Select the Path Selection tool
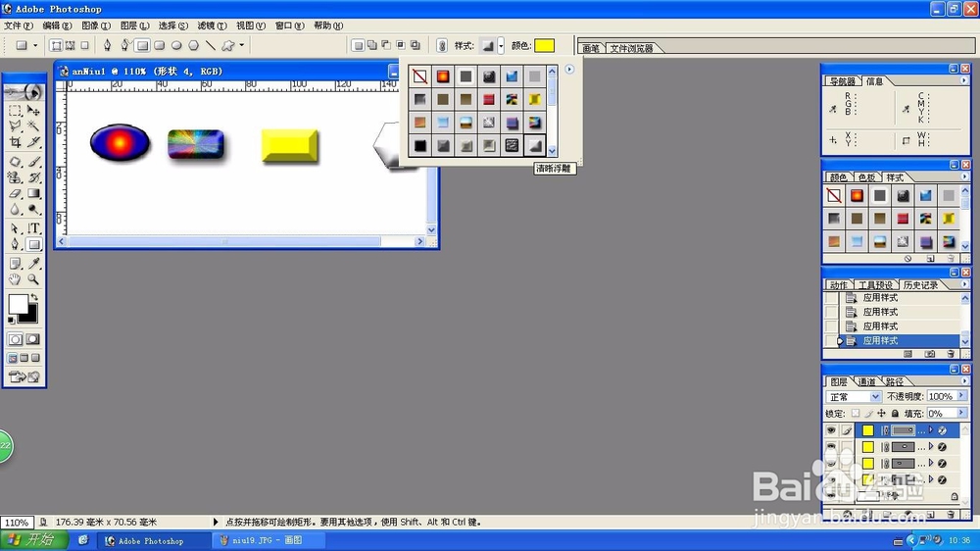 [x=15, y=228]
